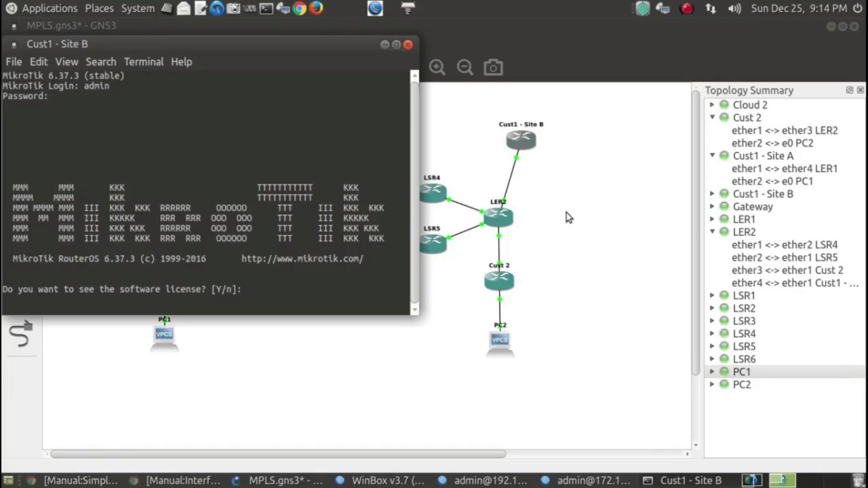
Task: Collapse LER2 in Topology Summary
Action: coord(712,232)
